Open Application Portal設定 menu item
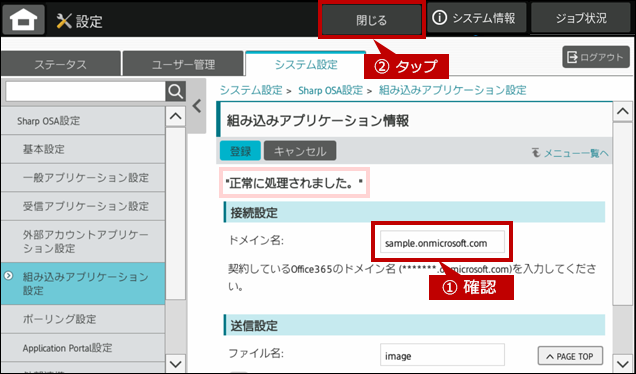This screenshot has height=374, width=636. point(83,348)
